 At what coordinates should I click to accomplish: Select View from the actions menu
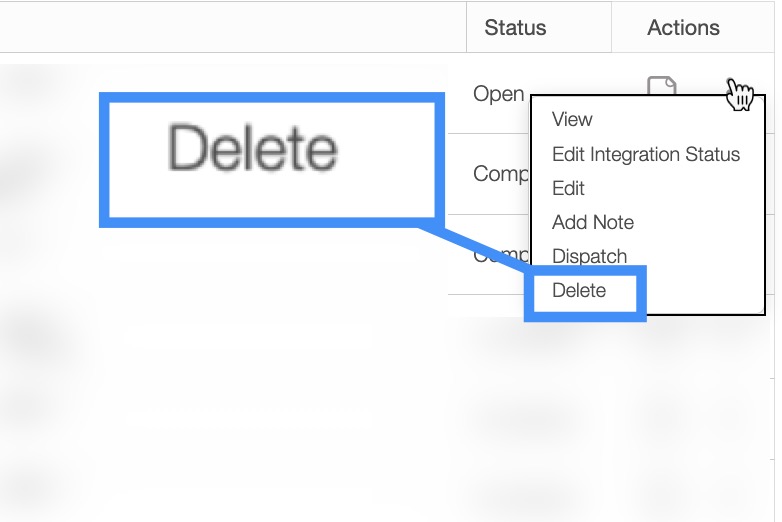572,119
